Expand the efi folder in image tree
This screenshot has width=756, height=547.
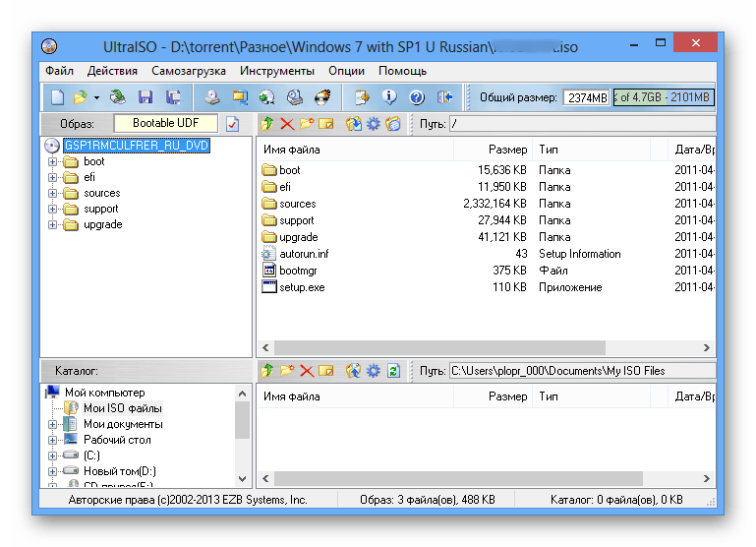(52, 177)
